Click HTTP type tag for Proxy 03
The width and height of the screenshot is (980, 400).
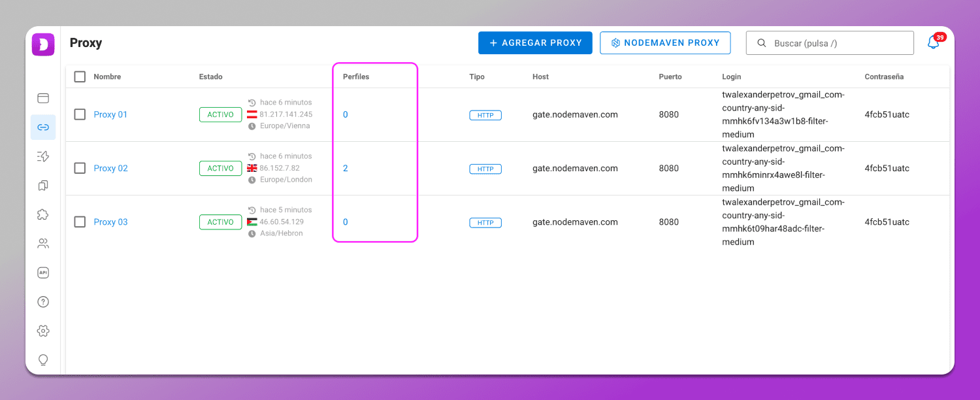click(485, 222)
